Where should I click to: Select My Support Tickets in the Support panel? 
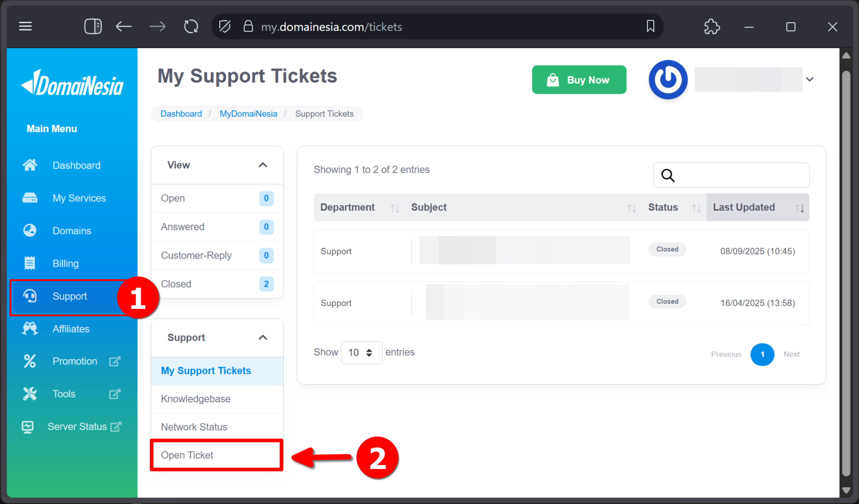coord(217,371)
